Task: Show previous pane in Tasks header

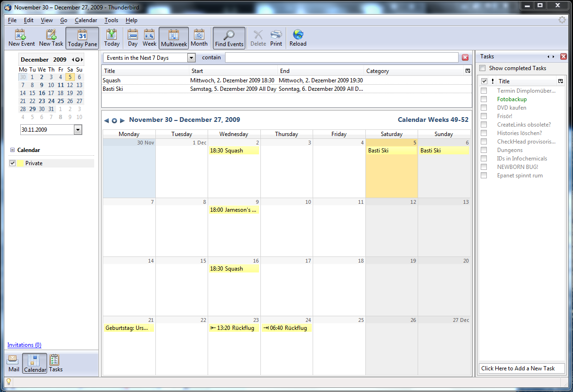Action: [548, 56]
